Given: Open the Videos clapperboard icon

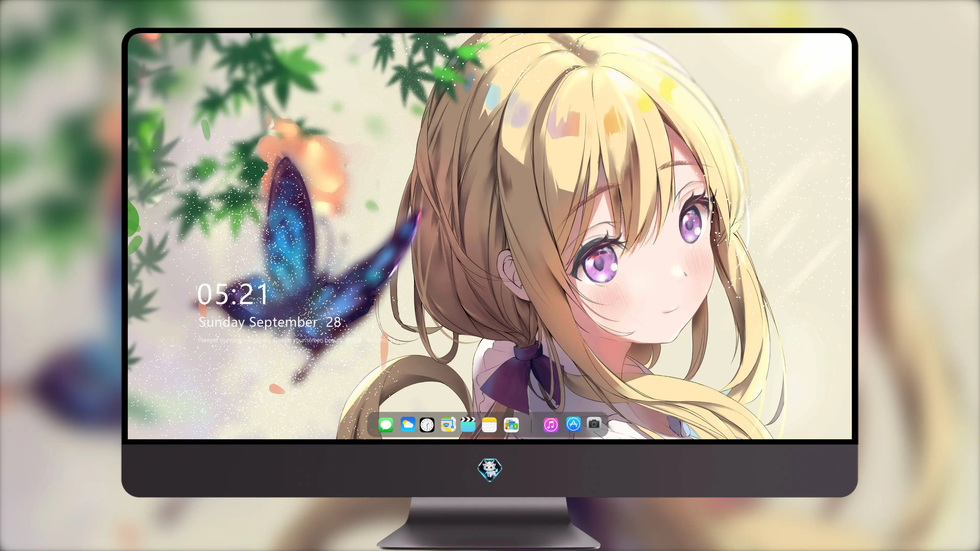Looking at the screenshot, I should (x=468, y=424).
